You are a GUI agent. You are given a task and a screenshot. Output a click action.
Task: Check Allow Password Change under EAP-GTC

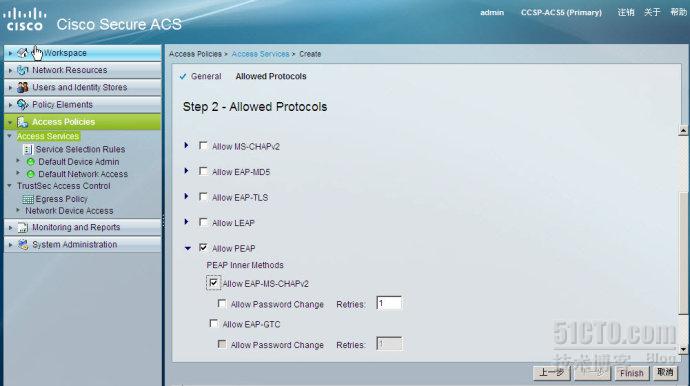click(x=222, y=344)
